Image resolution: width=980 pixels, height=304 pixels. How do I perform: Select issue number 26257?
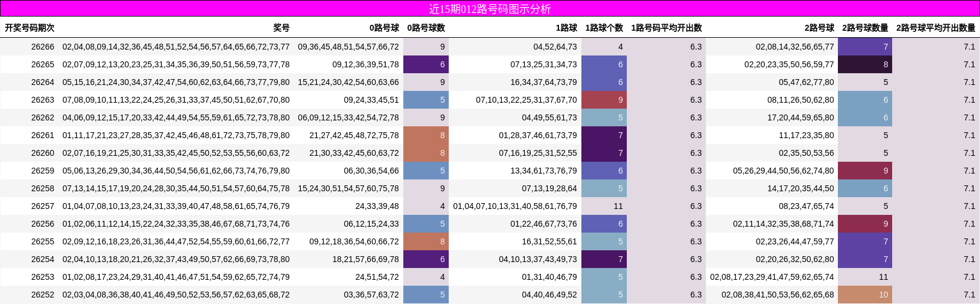pos(42,206)
